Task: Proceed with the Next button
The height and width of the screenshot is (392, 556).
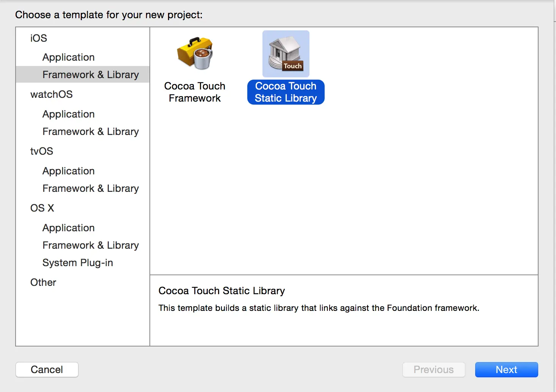Action: [x=507, y=370]
